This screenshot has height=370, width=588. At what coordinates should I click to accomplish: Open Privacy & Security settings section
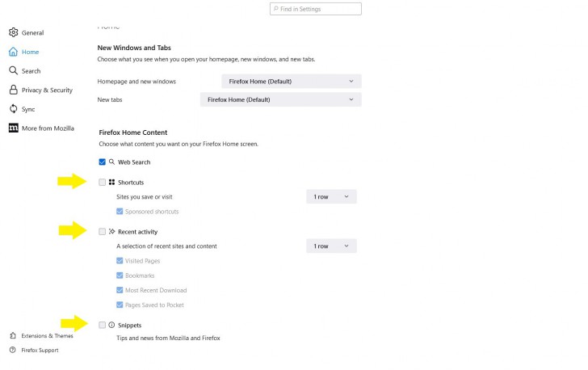coord(47,90)
